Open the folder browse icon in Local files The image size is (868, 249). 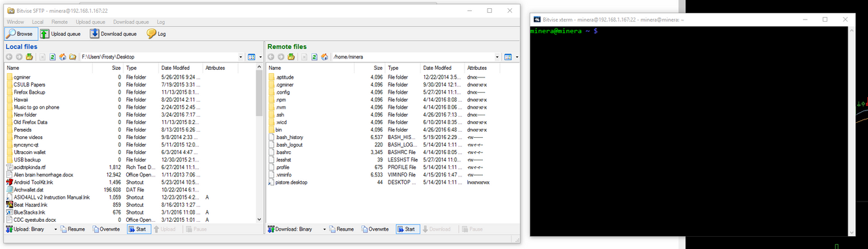[73, 57]
